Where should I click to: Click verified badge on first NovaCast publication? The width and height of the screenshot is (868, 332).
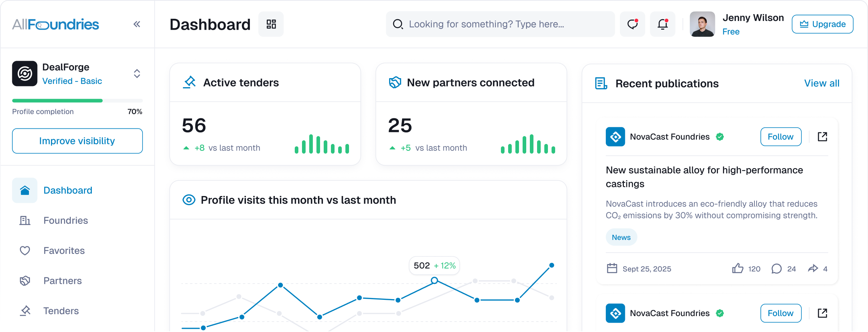coord(720,137)
